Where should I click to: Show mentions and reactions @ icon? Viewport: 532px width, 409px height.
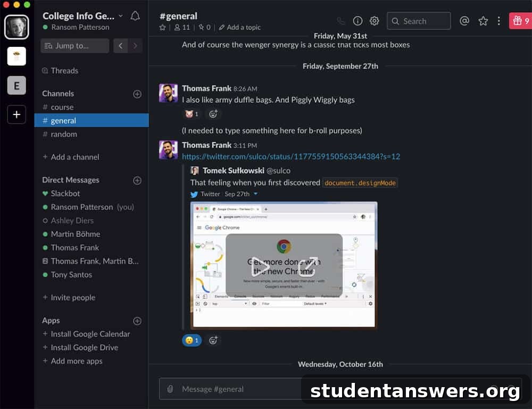(464, 21)
